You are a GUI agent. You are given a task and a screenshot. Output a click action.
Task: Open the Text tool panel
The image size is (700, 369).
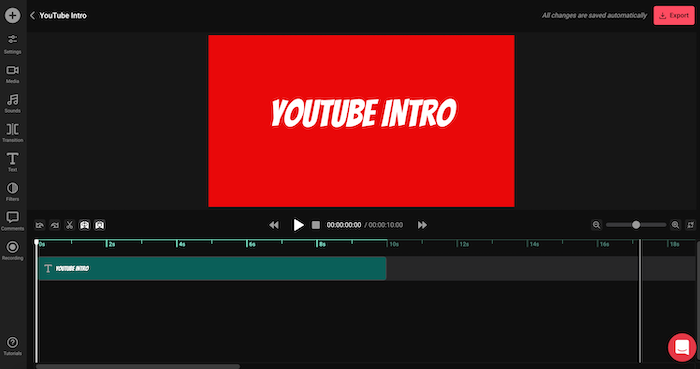pos(12,162)
